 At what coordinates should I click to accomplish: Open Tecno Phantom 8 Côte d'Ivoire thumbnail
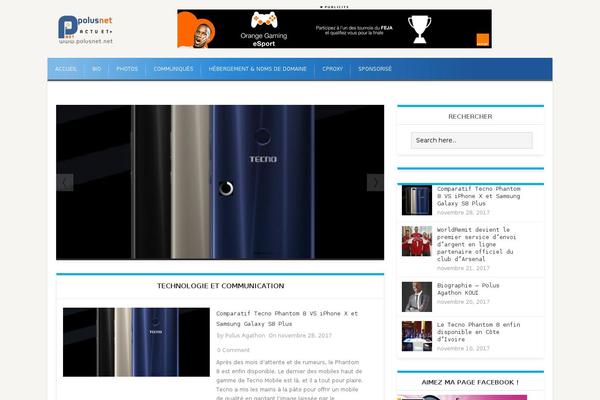pos(417,336)
